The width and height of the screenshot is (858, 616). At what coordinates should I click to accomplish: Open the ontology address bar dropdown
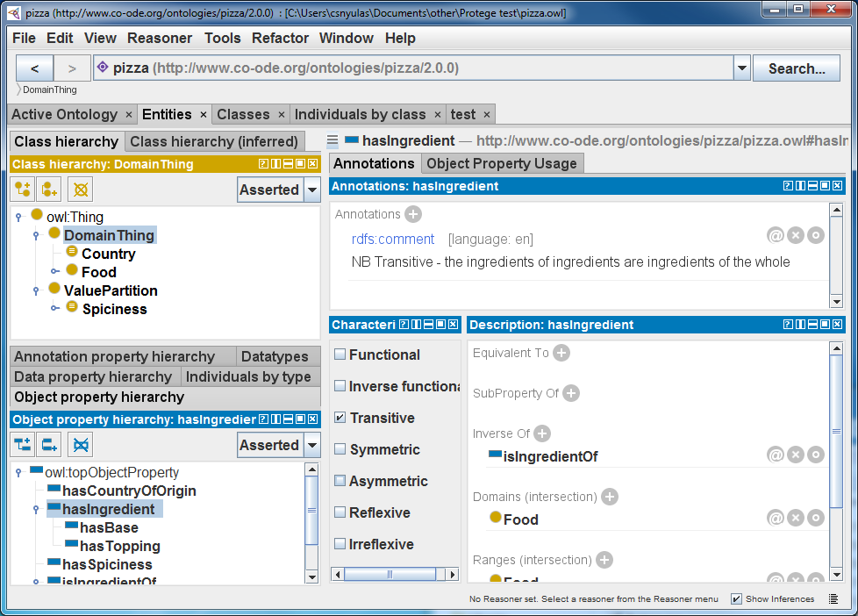pyautogui.click(x=741, y=67)
